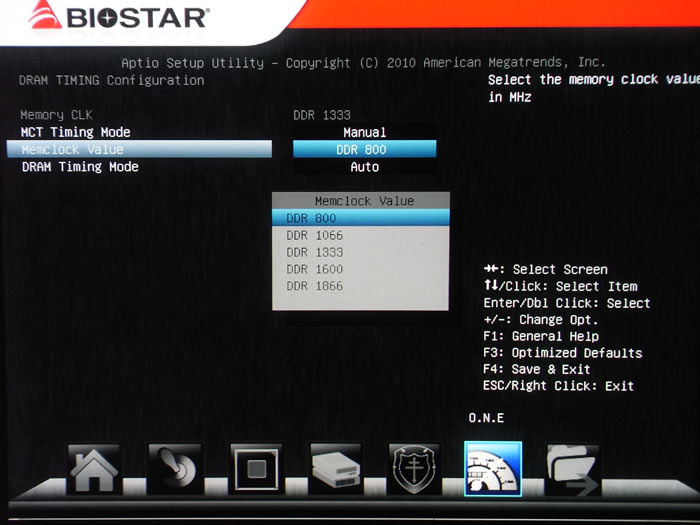
Task: Click the F3: Optimized Defaults hint
Action: [x=562, y=353]
